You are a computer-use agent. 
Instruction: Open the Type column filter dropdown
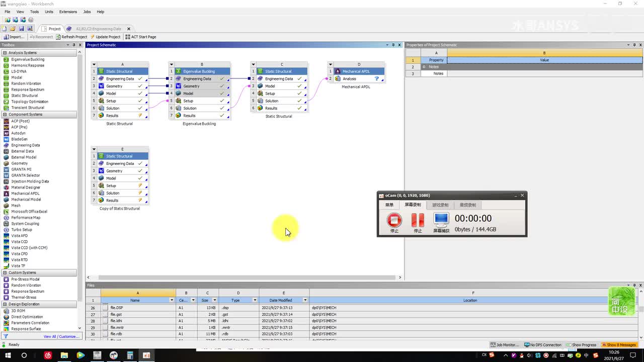click(255, 300)
